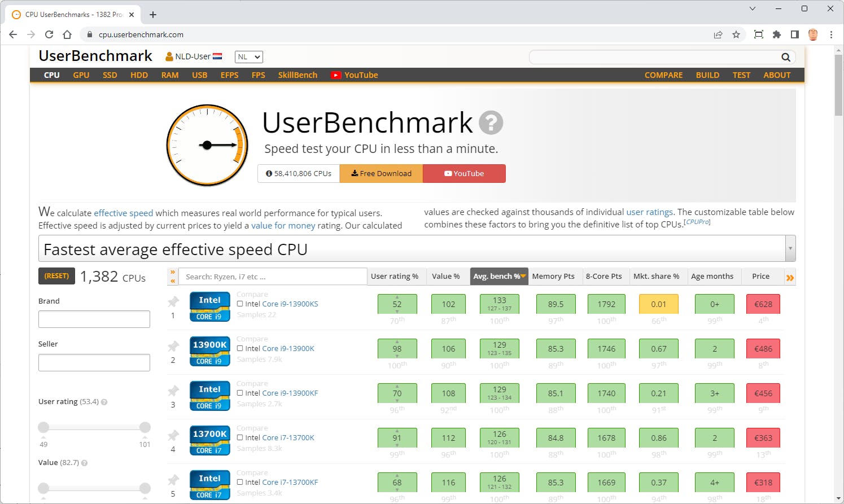Open the Chrome three-dot menu
The height and width of the screenshot is (504, 844).
(831, 34)
